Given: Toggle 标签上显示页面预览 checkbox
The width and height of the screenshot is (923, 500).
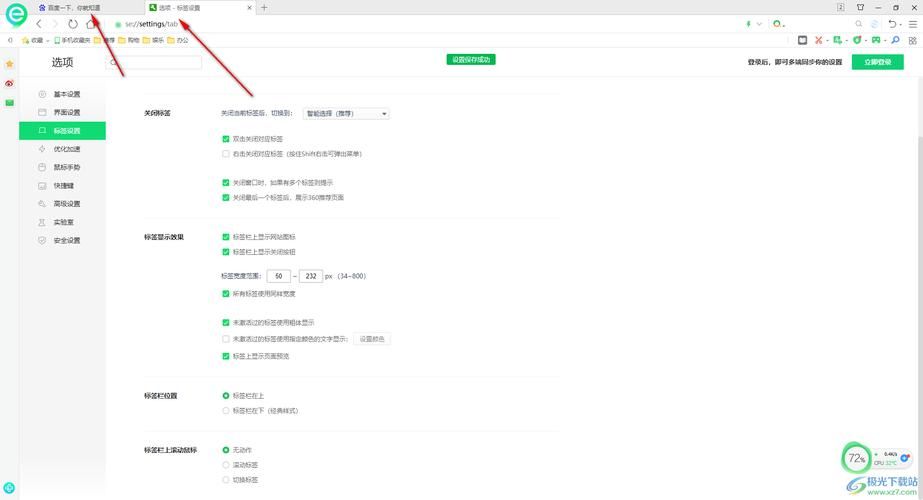Looking at the screenshot, I should 225,356.
